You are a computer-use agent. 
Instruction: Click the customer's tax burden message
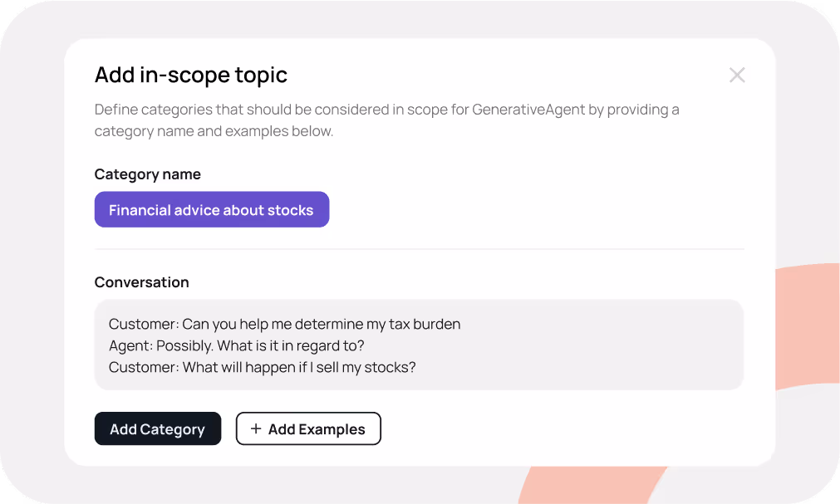click(x=284, y=324)
